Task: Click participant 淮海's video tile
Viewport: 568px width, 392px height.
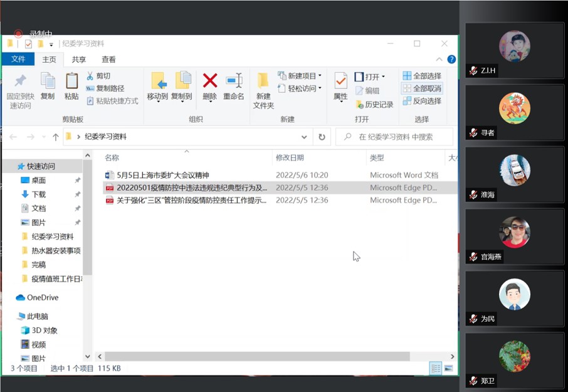Action: click(514, 174)
